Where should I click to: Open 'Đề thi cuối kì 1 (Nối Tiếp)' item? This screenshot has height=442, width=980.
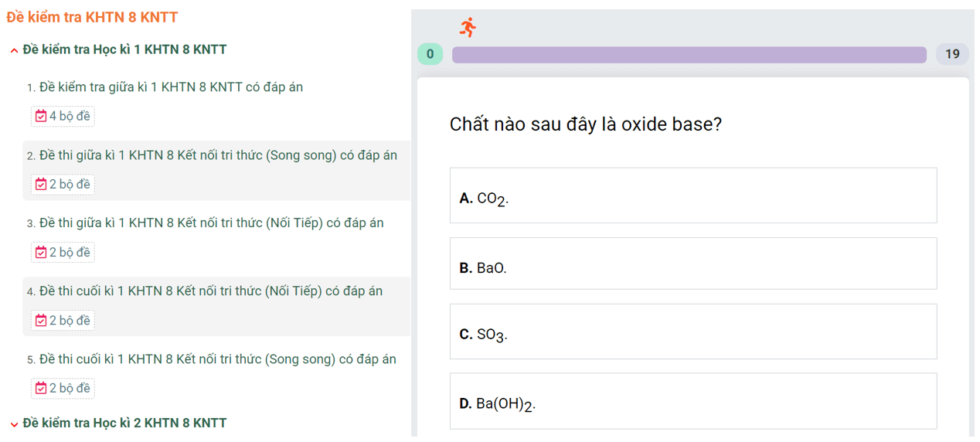pos(211,291)
